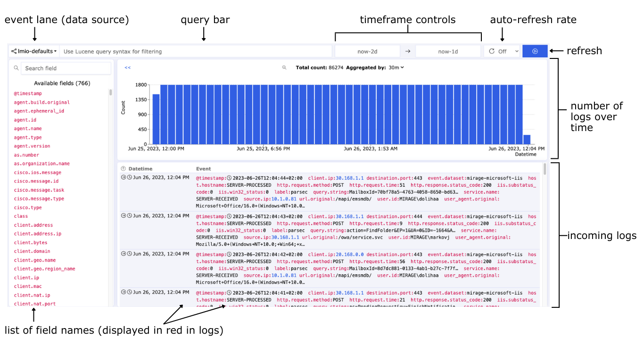Select the cisco.message.type field
Screen dimensions: 644x362
pos(39,199)
